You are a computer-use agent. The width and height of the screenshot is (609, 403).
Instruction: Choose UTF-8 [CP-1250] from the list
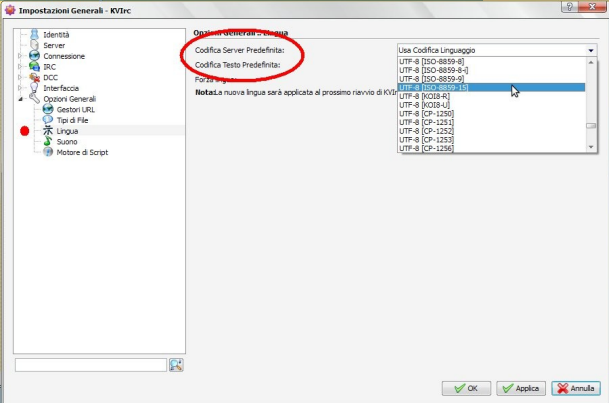[491, 113]
